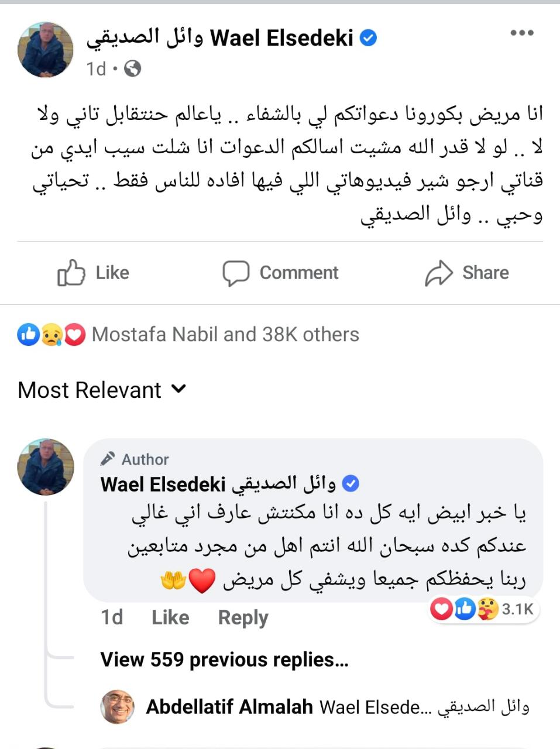Click the public globe audience icon
This screenshot has height=749, width=560.
pyautogui.click(x=133, y=69)
